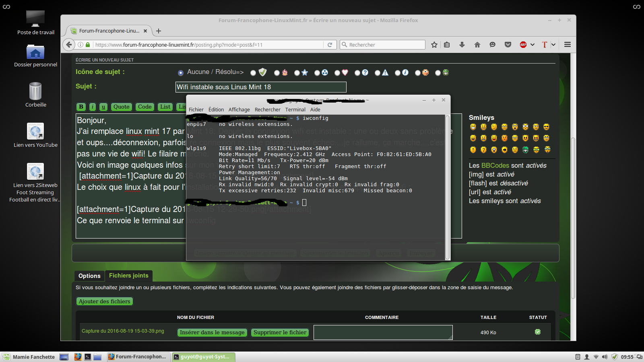Click the red T toolbar extension icon
The height and width of the screenshot is (362, 644).
click(545, 45)
